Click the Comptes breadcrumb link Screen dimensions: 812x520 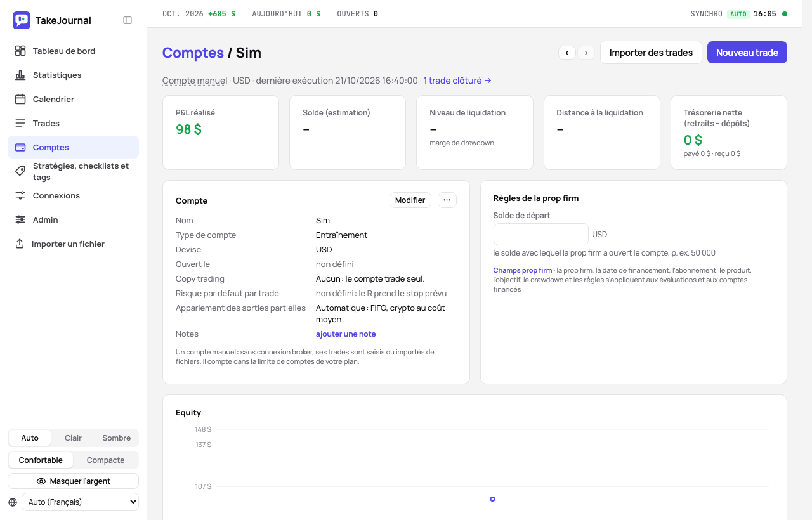point(193,53)
